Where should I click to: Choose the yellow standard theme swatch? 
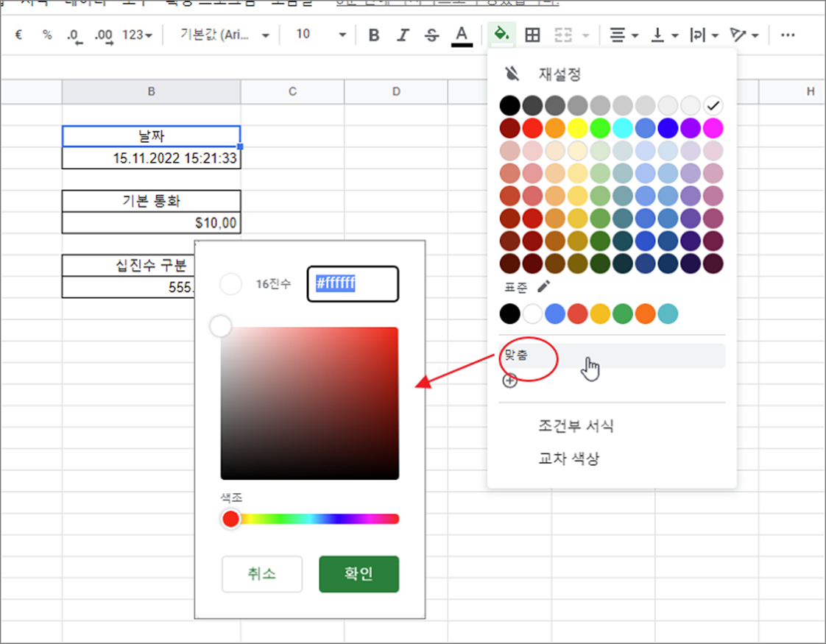click(600, 314)
